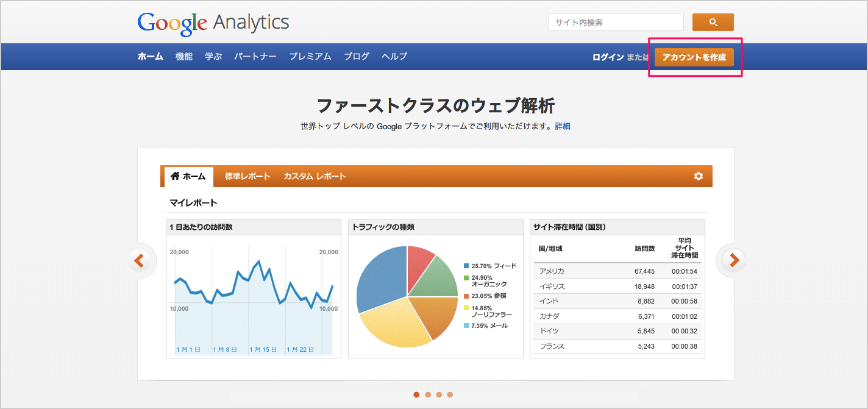Click the 14.85% ノーリファラー legend entry

[x=488, y=311]
